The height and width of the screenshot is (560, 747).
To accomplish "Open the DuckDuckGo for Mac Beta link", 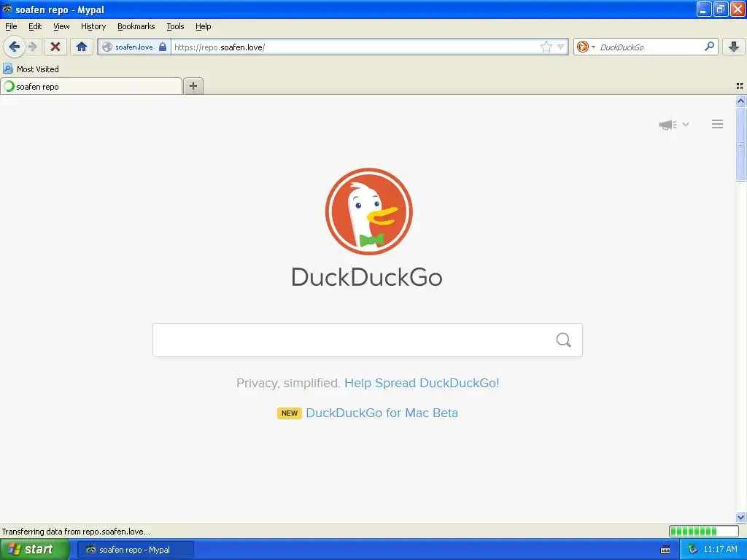I will [x=382, y=413].
